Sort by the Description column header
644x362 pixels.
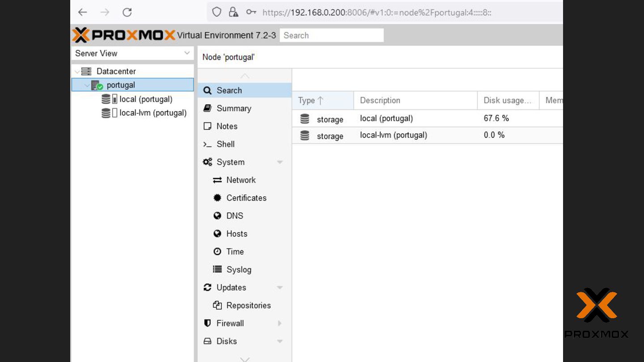415,101
